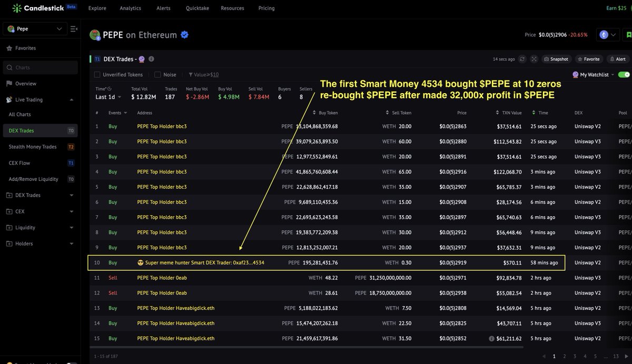
Task: Click the Net Buy Vol value $-2.86M
Action: point(197,97)
